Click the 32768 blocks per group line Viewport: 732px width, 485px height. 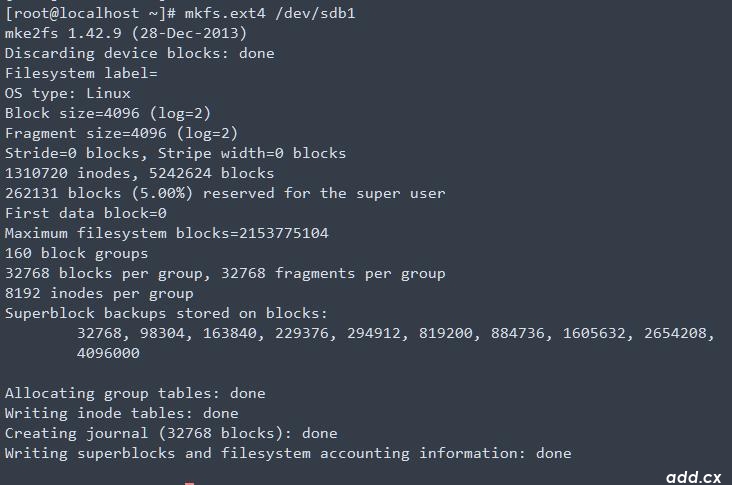225,274
